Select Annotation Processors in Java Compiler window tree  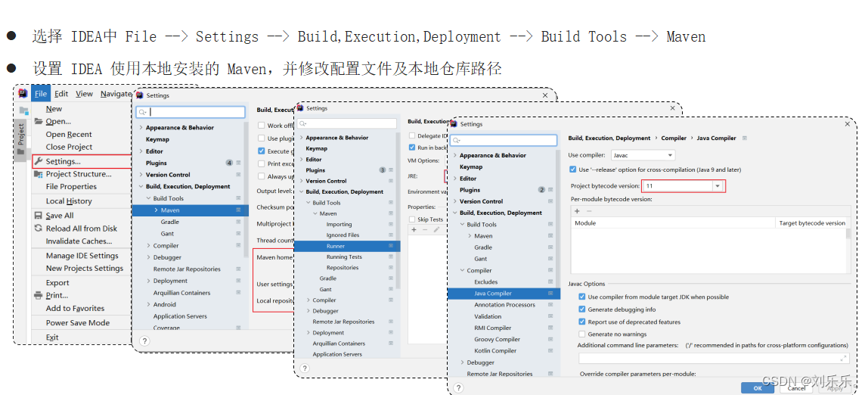point(504,305)
